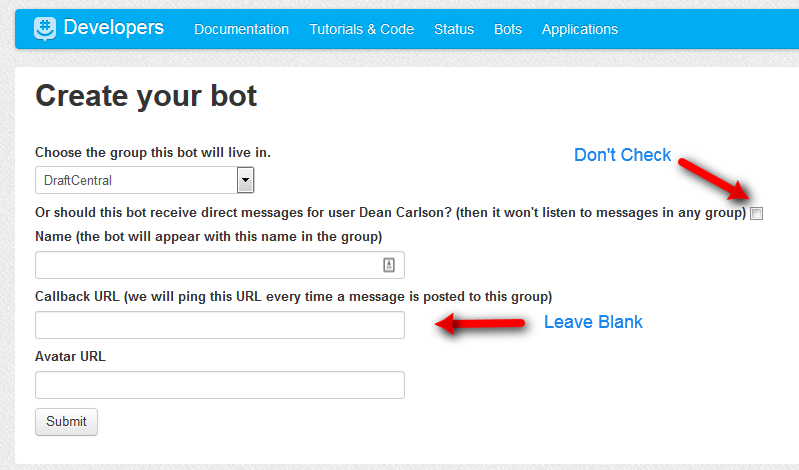
Task: Click the 'Don't Check' annotation text
Action: point(622,155)
